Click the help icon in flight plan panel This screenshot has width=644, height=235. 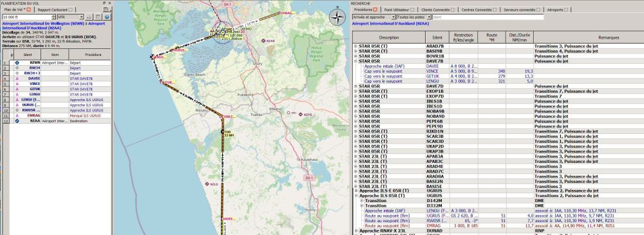pyautogui.click(x=107, y=17)
